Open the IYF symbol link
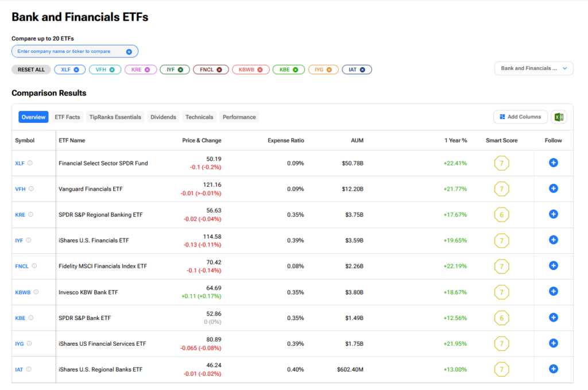This screenshot has width=588, height=390. click(x=19, y=241)
